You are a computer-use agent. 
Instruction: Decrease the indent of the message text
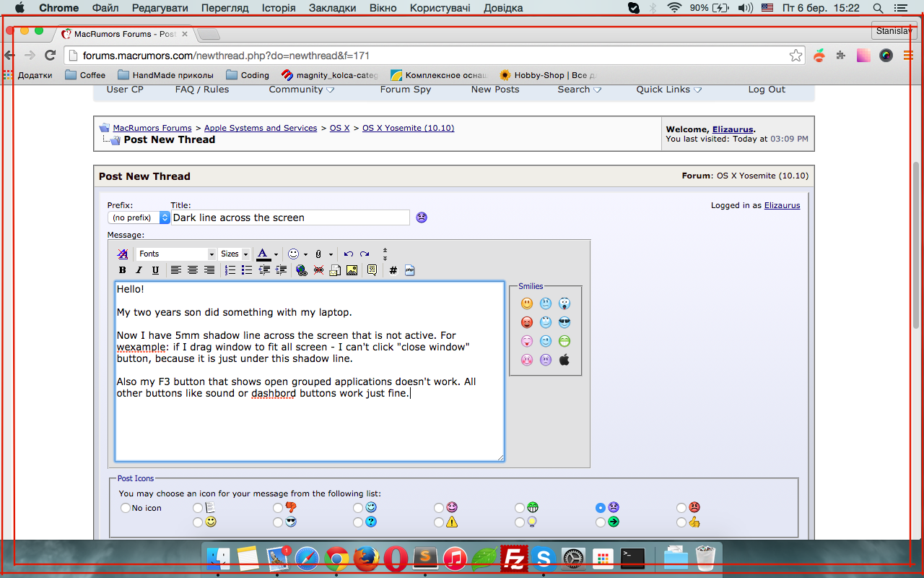[x=264, y=270]
